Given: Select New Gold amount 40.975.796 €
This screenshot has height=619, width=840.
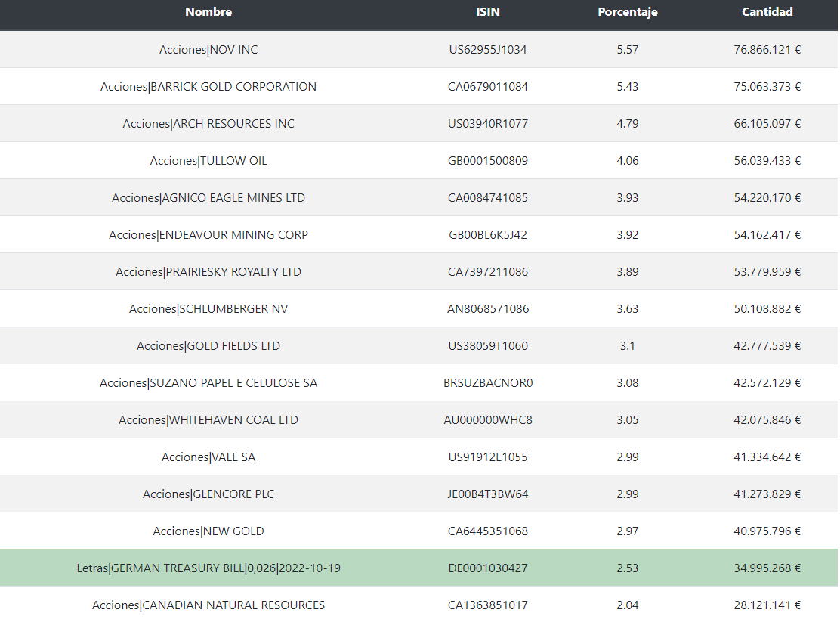Looking at the screenshot, I should (x=767, y=531).
